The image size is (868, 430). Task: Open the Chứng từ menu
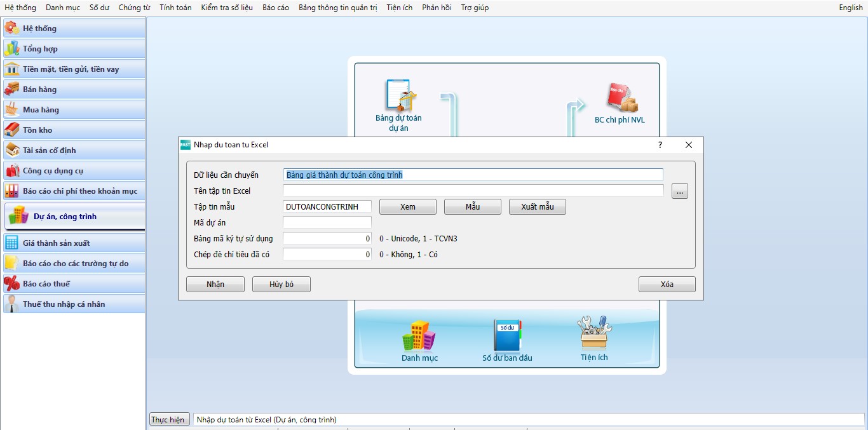(x=134, y=8)
